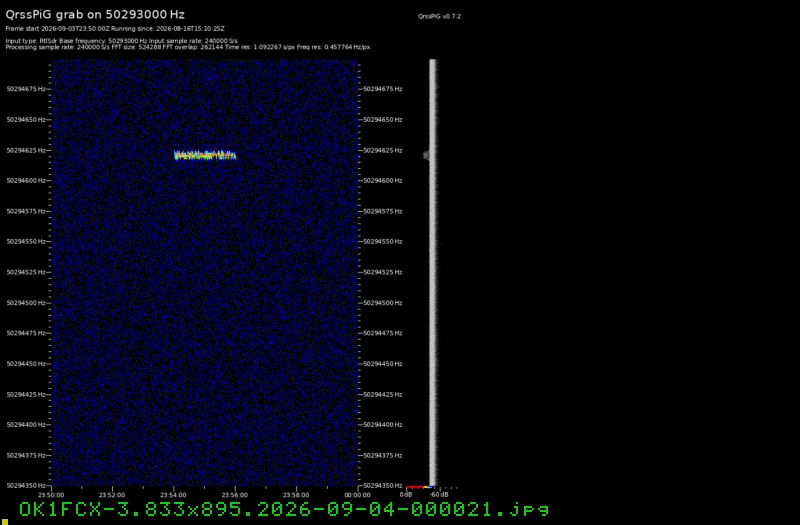800x525 pixels.
Task: Click the left 50294625 Hz frequency label
Action: pyautogui.click(x=26, y=151)
